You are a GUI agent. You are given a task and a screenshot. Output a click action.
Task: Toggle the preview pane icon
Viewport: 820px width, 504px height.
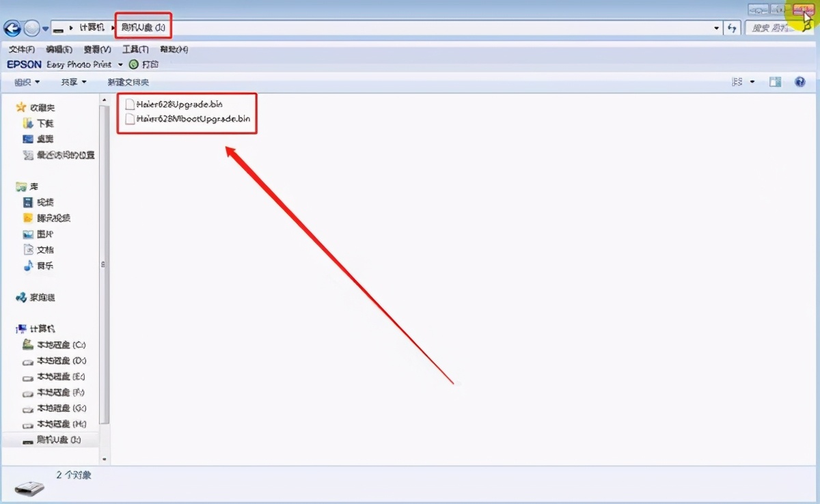775,82
